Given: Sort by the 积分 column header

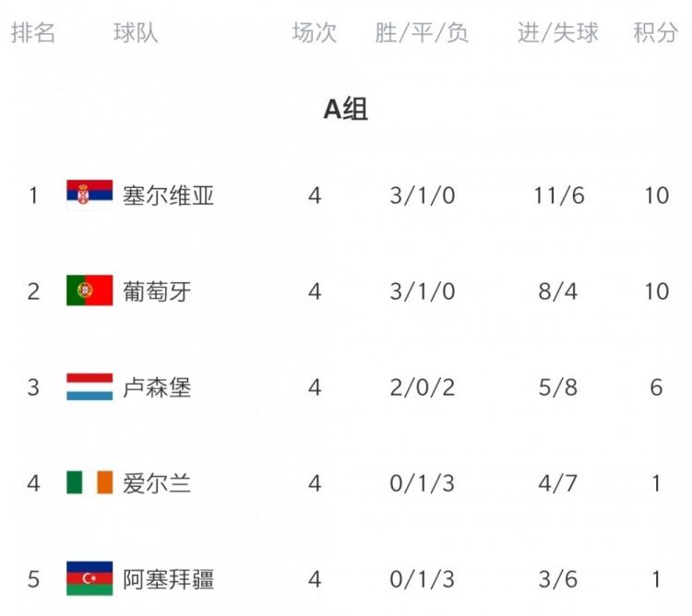Looking at the screenshot, I should click(x=656, y=33).
